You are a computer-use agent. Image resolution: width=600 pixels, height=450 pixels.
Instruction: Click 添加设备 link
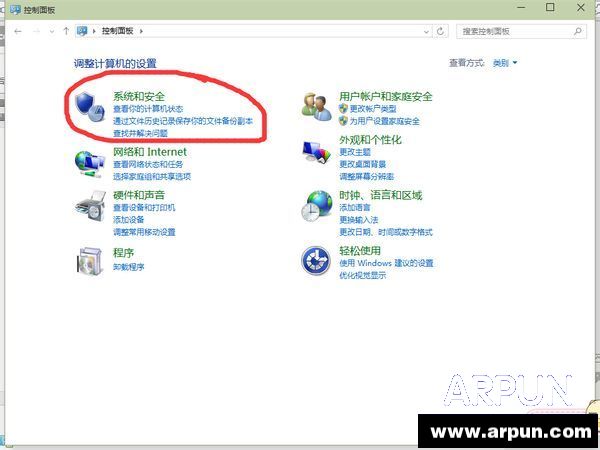point(129,220)
